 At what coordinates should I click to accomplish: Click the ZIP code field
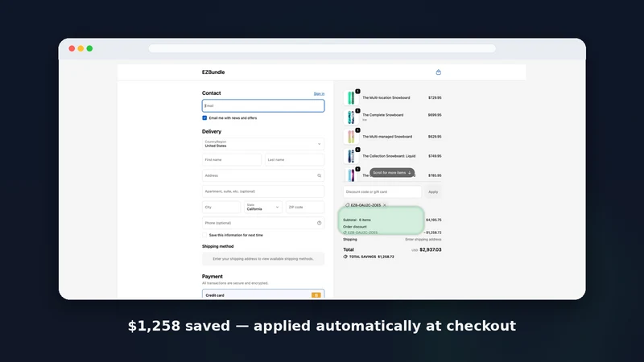pyautogui.click(x=305, y=208)
